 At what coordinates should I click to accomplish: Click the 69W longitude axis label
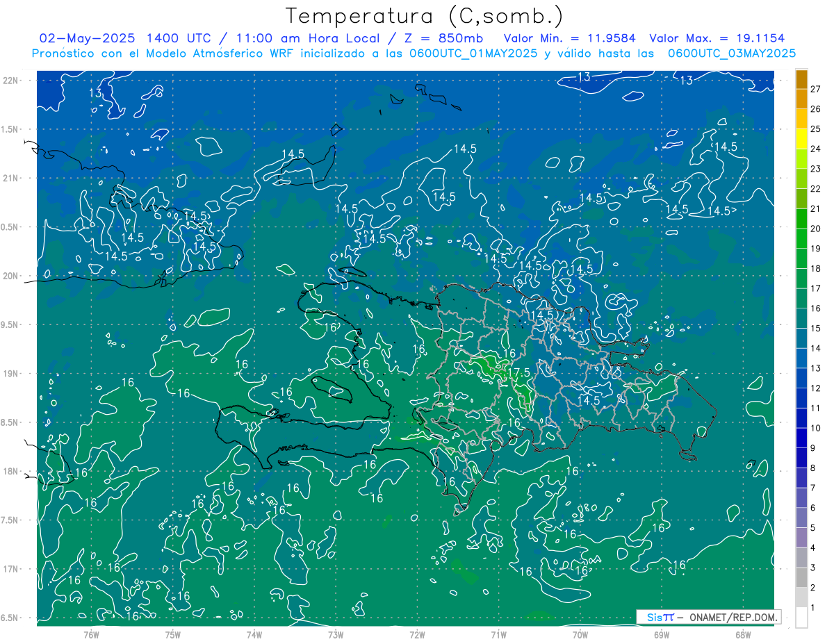tap(662, 635)
